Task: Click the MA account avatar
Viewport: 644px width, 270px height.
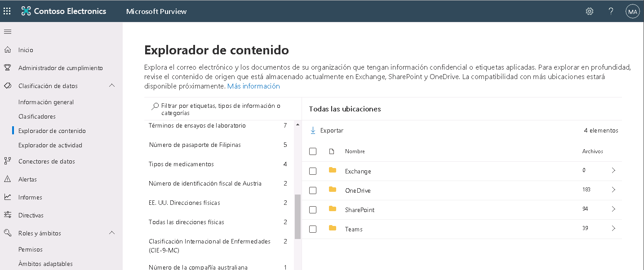Action: 632,11
